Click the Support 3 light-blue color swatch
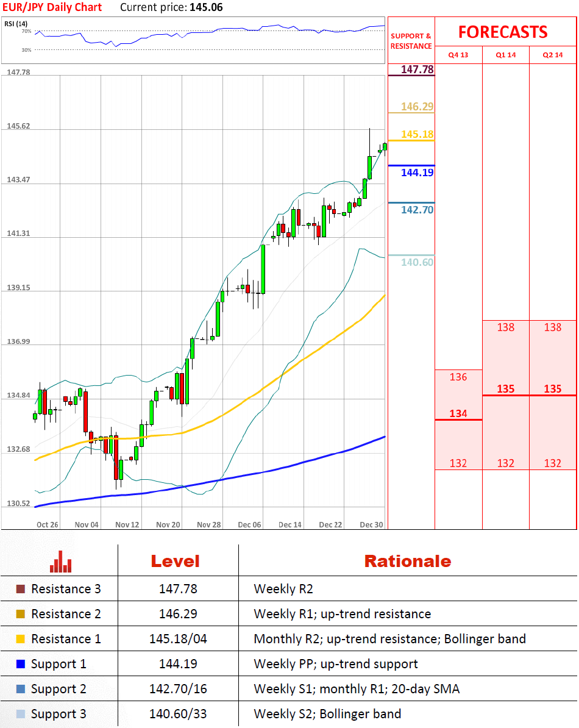This screenshot has height=728, width=579. pyautogui.click(x=20, y=714)
